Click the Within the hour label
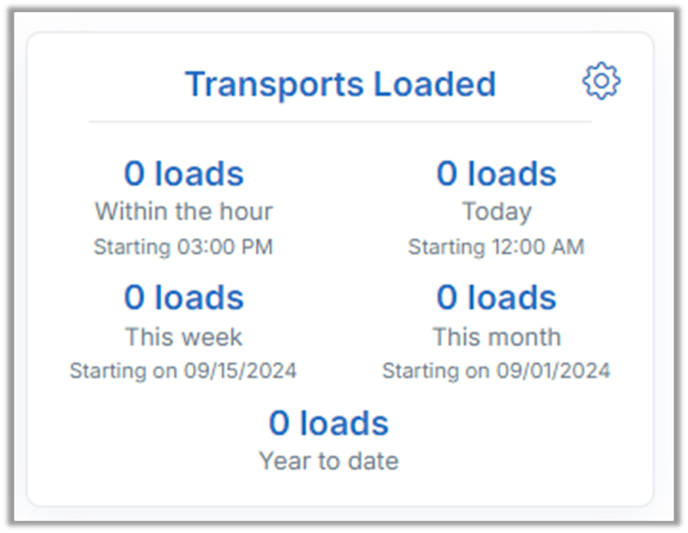 (x=184, y=211)
